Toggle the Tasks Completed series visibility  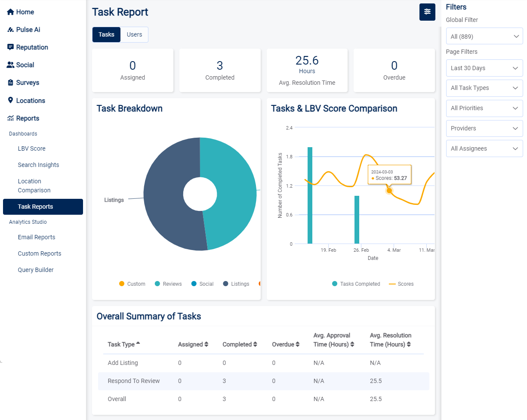(356, 284)
